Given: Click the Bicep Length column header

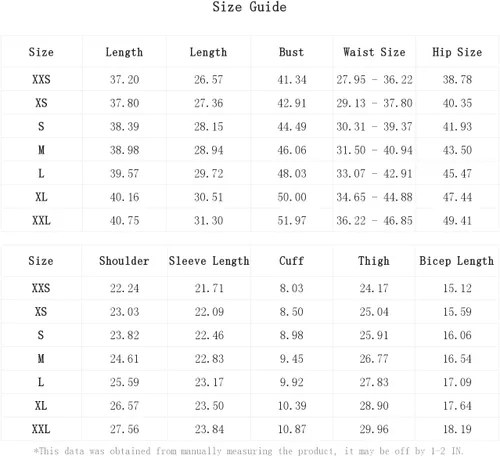Looking at the screenshot, I should click(x=457, y=261).
